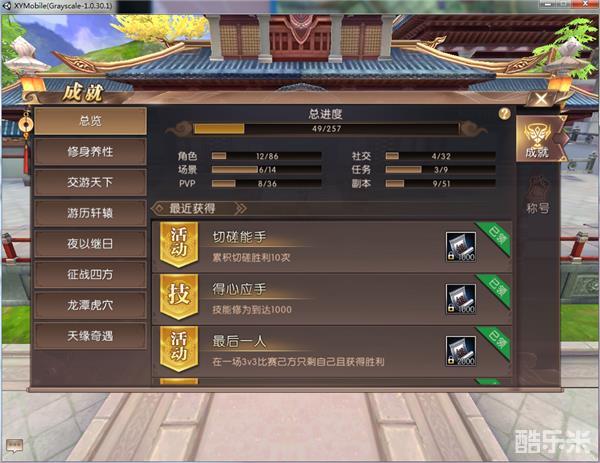Viewport: 600px width, 463px height.
Task: Switch to the 夜以继日 category
Action: coord(90,244)
